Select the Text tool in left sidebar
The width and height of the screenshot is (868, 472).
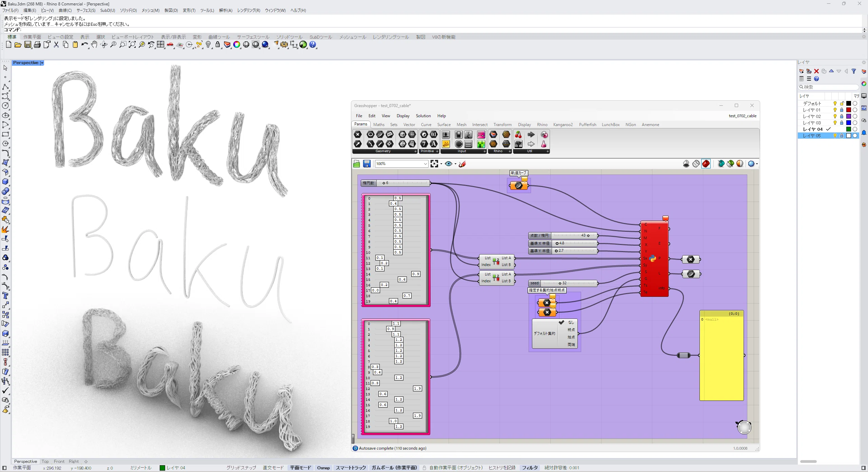pos(5,295)
